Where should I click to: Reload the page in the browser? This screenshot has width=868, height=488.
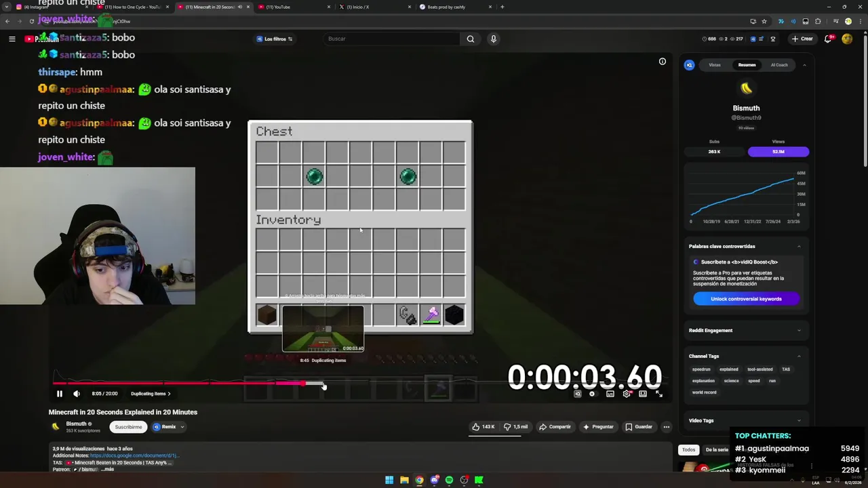point(31,21)
